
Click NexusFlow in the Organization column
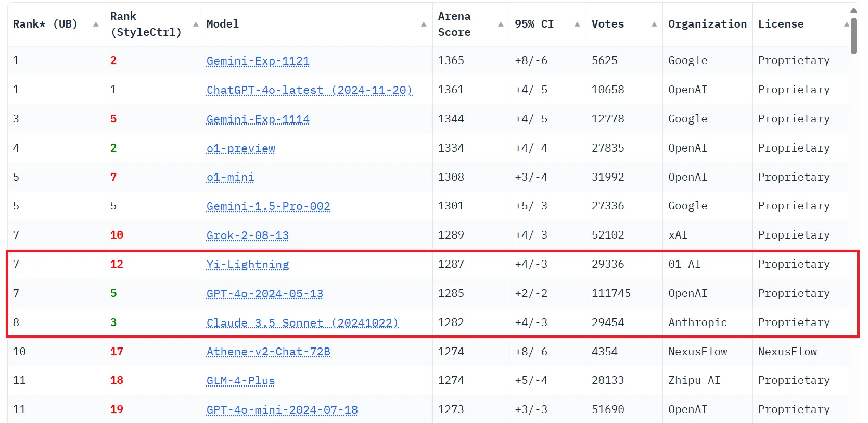click(x=698, y=352)
